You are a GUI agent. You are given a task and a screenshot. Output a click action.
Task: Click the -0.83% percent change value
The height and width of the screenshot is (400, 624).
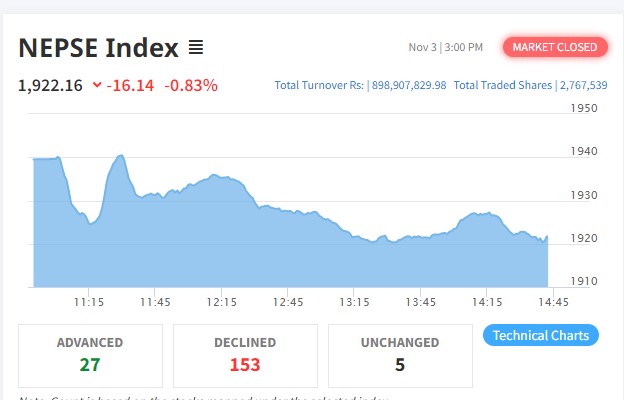pos(191,85)
